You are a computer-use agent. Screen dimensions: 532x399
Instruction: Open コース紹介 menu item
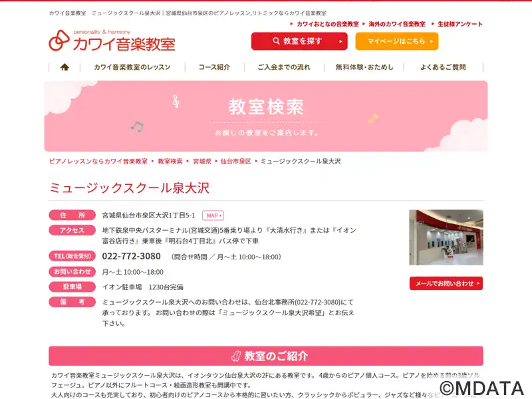pyautogui.click(x=214, y=67)
